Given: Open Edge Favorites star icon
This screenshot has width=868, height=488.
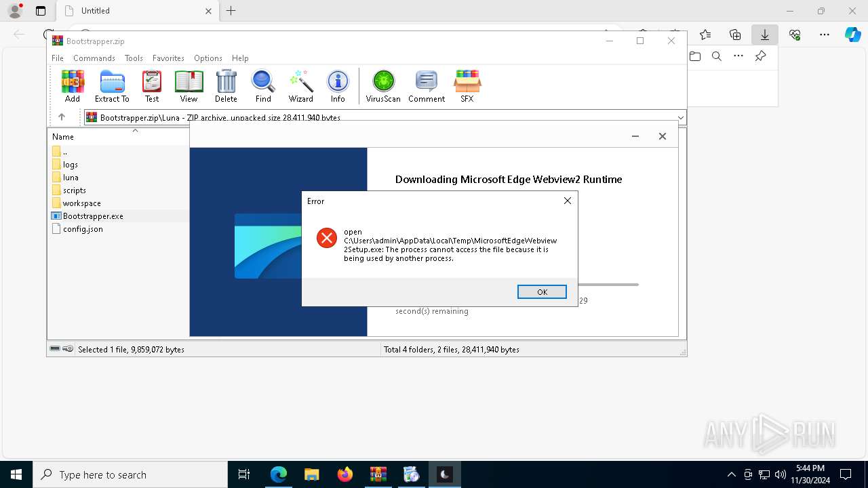Looking at the screenshot, I should (x=705, y=35).
